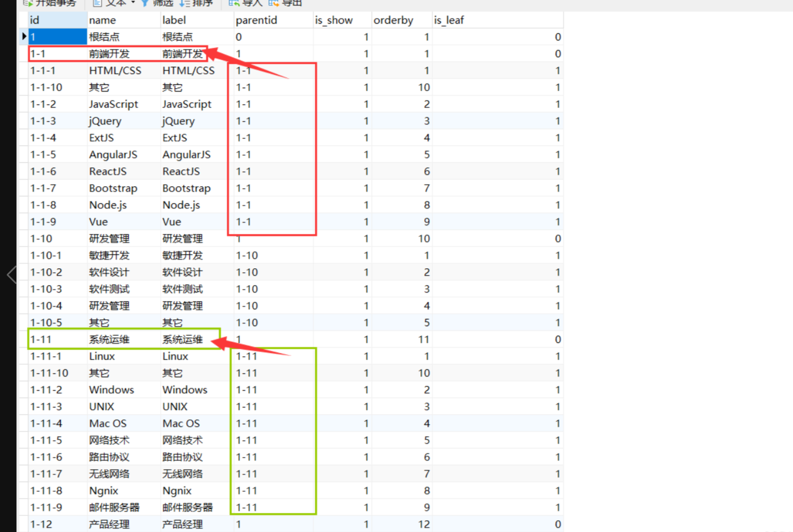Screen dimensions: 793x532
Task: Click the 筛选 filter toolbar button
Action: pyautogui.click(x=157, y=3)
